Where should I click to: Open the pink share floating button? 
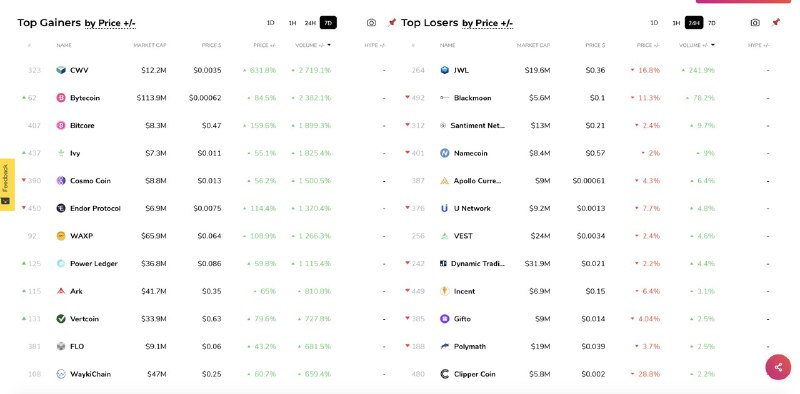(778, 367)
